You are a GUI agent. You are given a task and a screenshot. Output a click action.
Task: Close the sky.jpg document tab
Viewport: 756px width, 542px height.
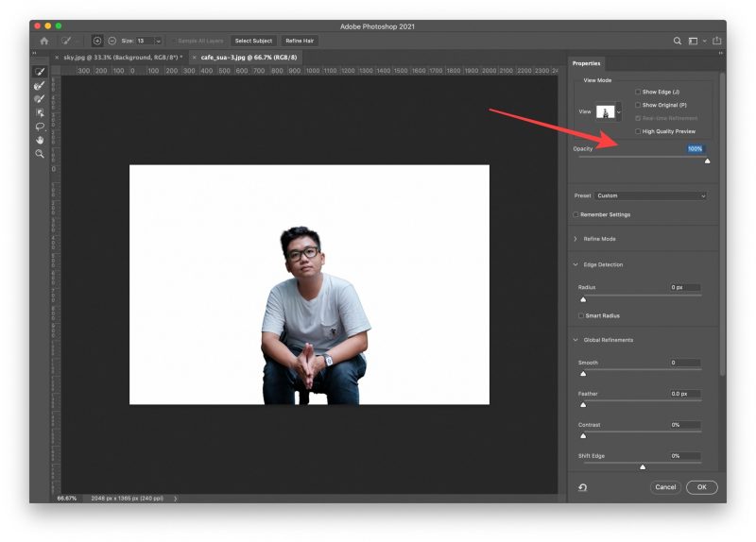click(57, 58)
